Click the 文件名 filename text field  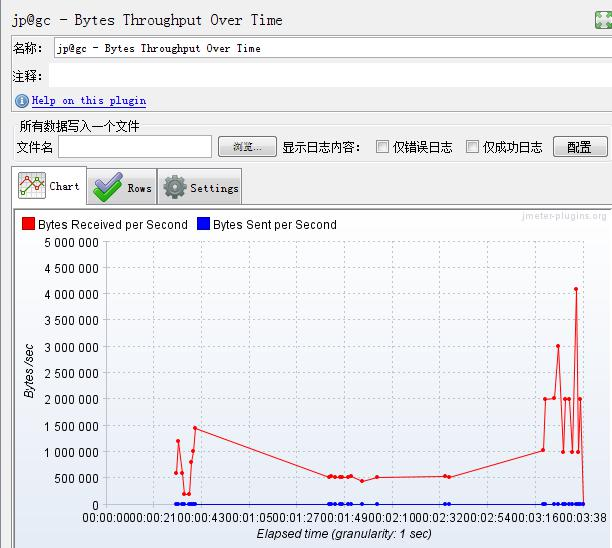135,147
